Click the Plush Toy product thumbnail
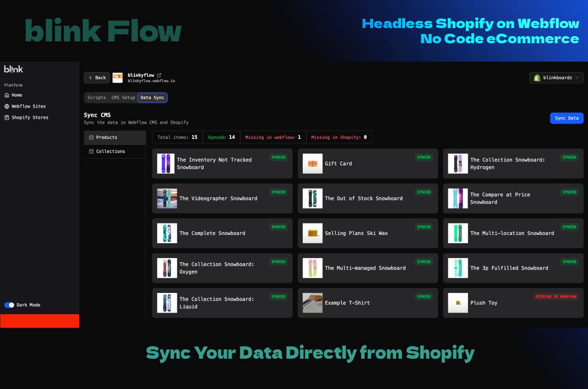 tap(458, 303)
